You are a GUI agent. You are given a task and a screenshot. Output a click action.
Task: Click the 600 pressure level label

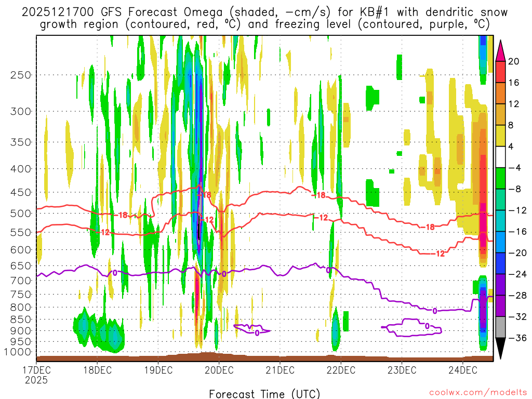21,250
